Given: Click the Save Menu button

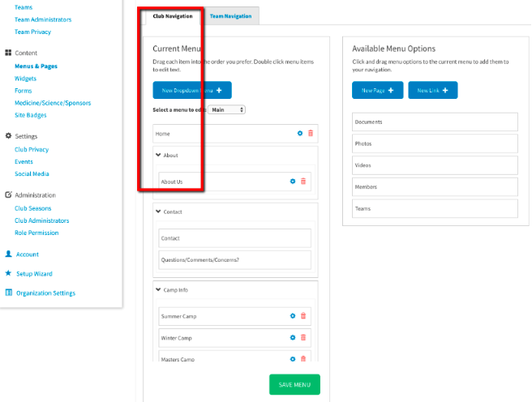Looking at the screenshot, I should (x=294, y=384).
